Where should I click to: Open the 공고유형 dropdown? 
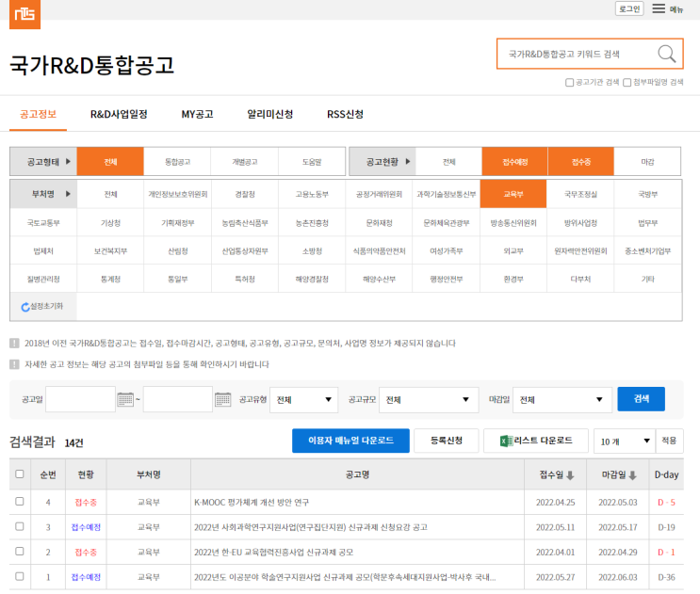[303, 399]
